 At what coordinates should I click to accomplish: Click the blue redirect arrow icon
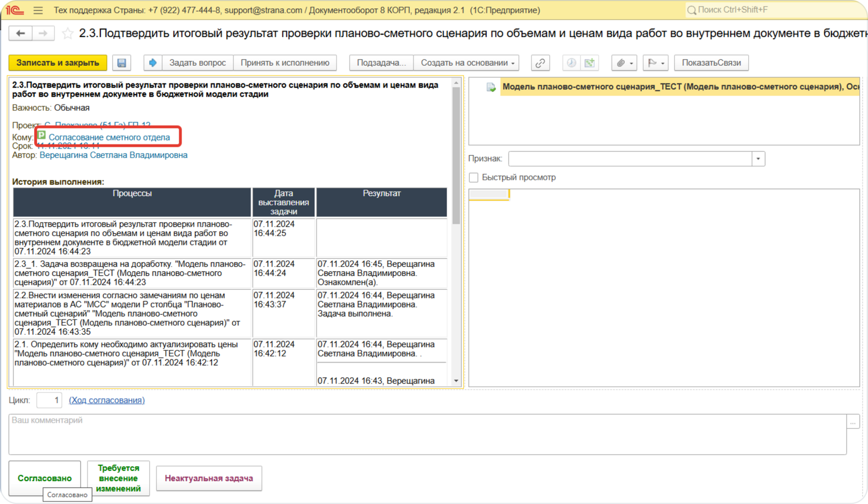click(152, 63)
